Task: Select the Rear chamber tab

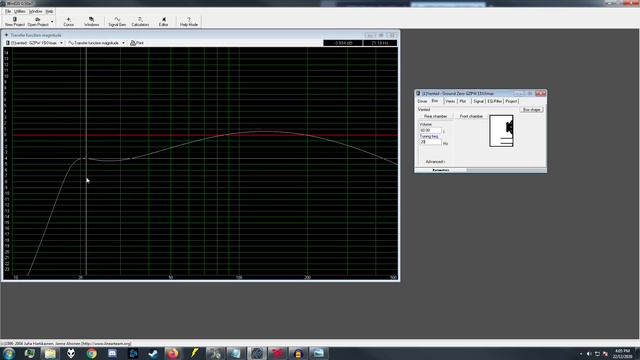Action: 436,116
